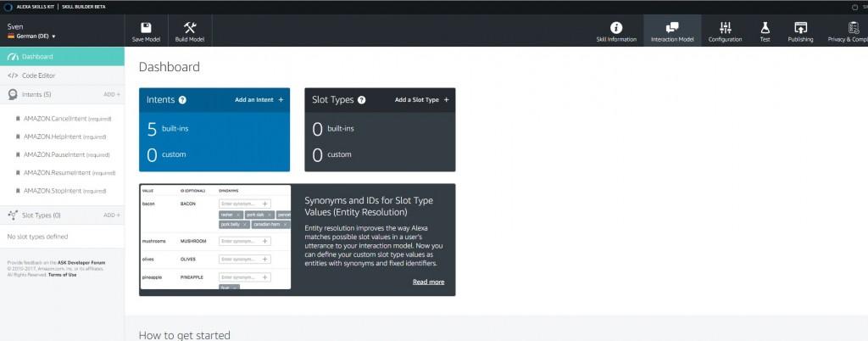The width and height of the screenshot is (868, 341).
Task: Open the Publishing icon
Action: (x=800, y=27)
